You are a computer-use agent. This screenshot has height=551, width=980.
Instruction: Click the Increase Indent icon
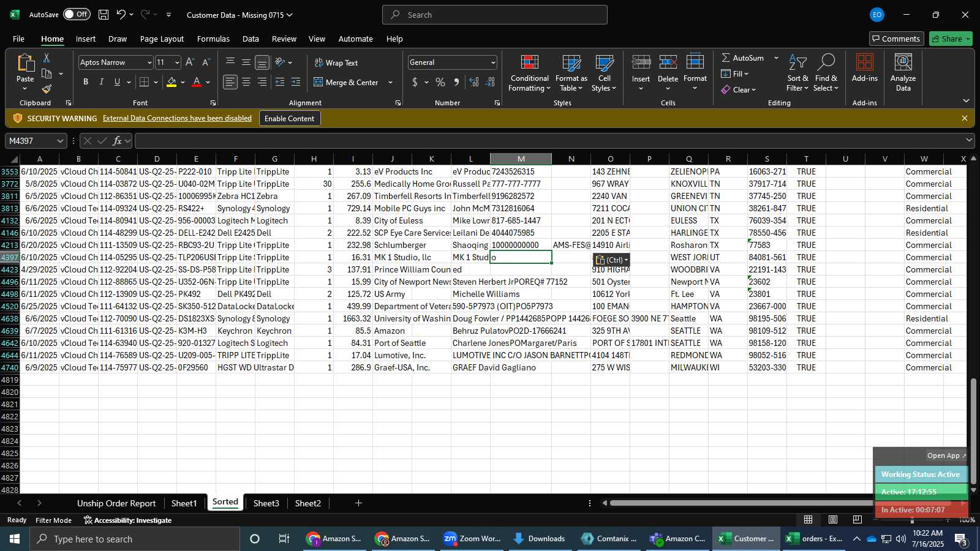coord(296,82)
